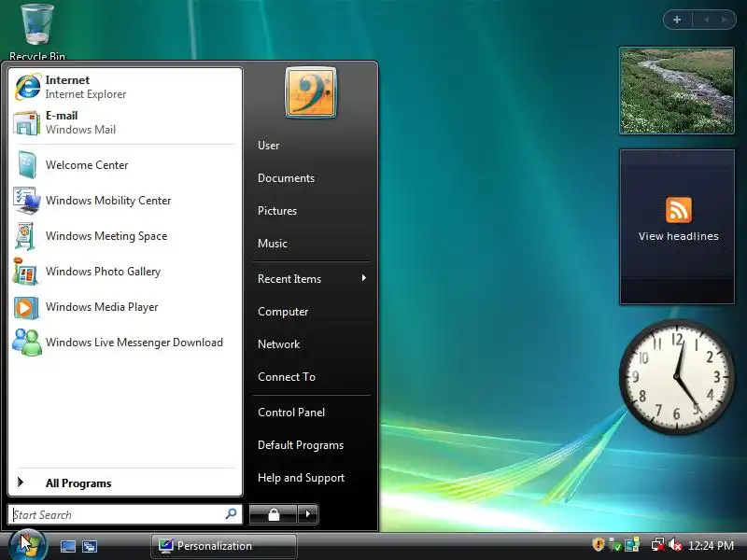Screen dimensions: 747x560
Task: Open the Pictures folder
Action: pyautogui.click(x=276, y=211)
